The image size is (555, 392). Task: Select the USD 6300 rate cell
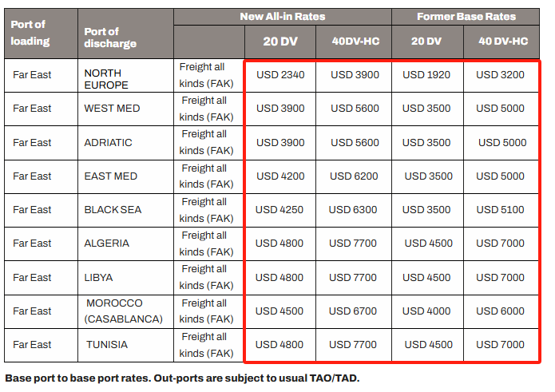pyautogui.click(x=353, y=210)
